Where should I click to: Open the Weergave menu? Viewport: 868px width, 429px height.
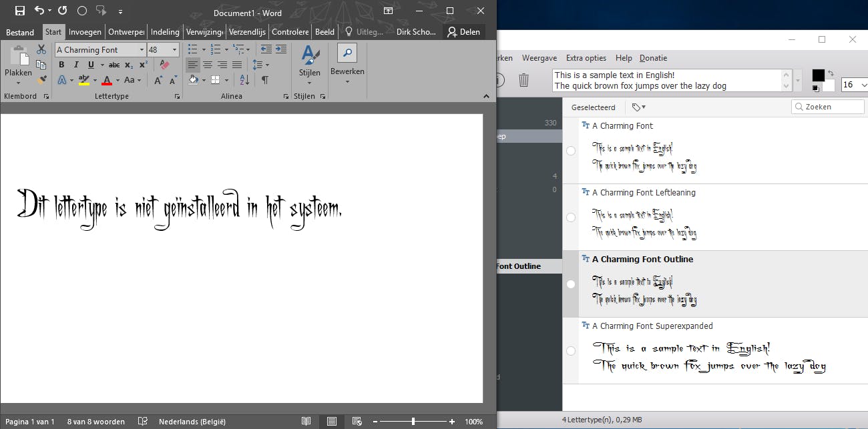[539, 58]
